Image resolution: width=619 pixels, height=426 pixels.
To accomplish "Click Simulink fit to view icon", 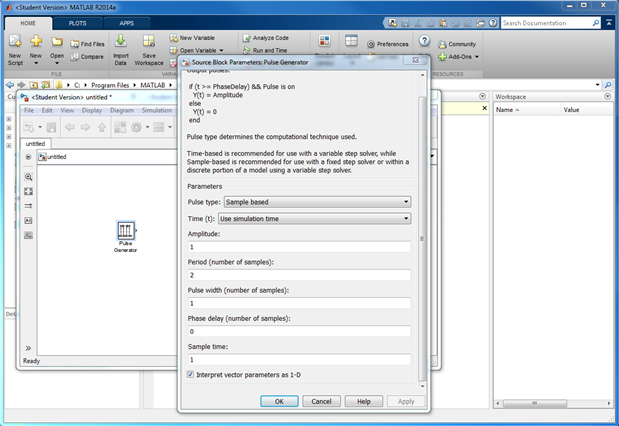I will pyautogui.click(x=28, y=191).
